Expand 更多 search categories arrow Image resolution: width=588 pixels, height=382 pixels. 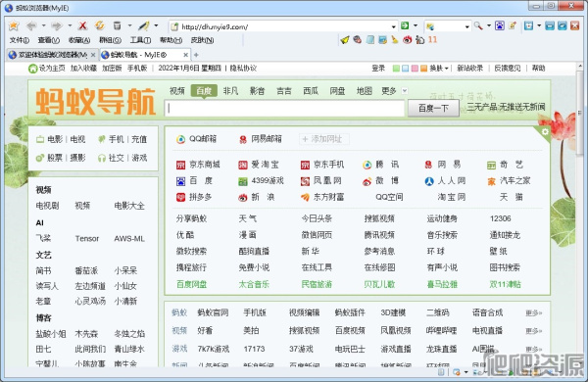tap(404, 91)
